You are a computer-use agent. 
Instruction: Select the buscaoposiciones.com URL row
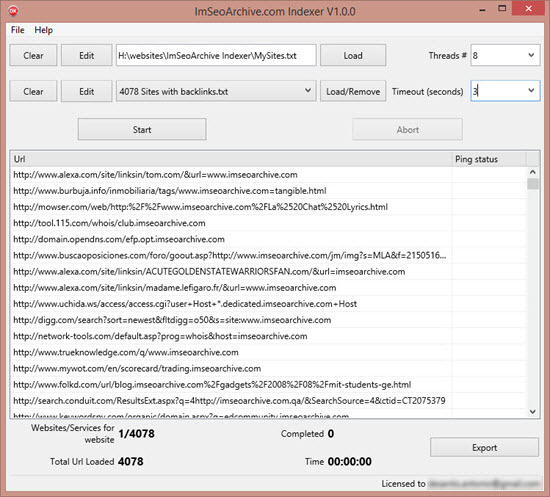pos(268,255)
